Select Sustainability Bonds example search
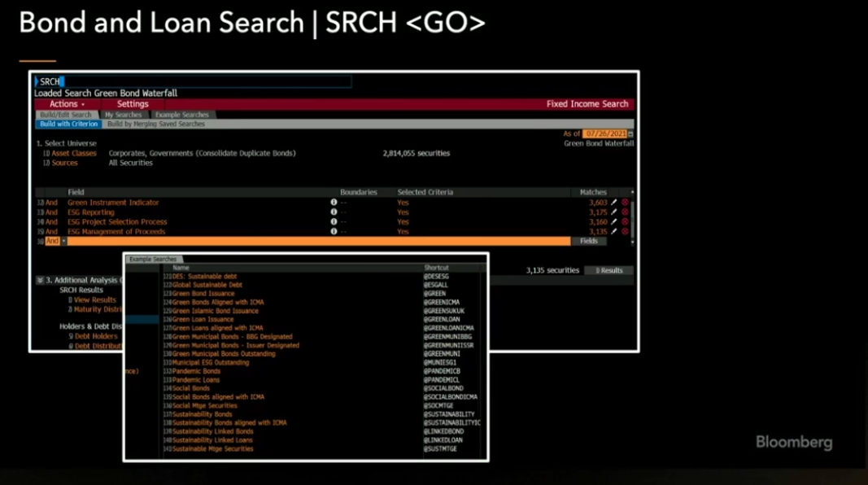This screenshot has width=868, height=485. [202, 414]
